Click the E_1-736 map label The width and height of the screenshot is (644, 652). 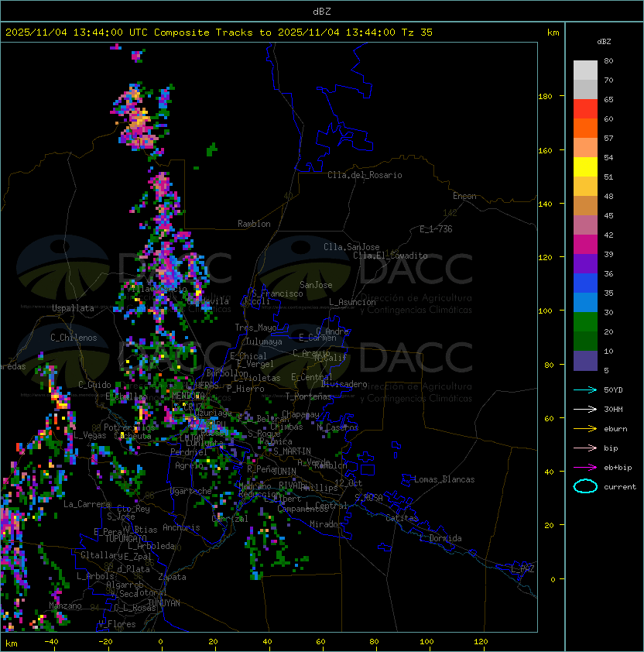(x=436, y=229)
